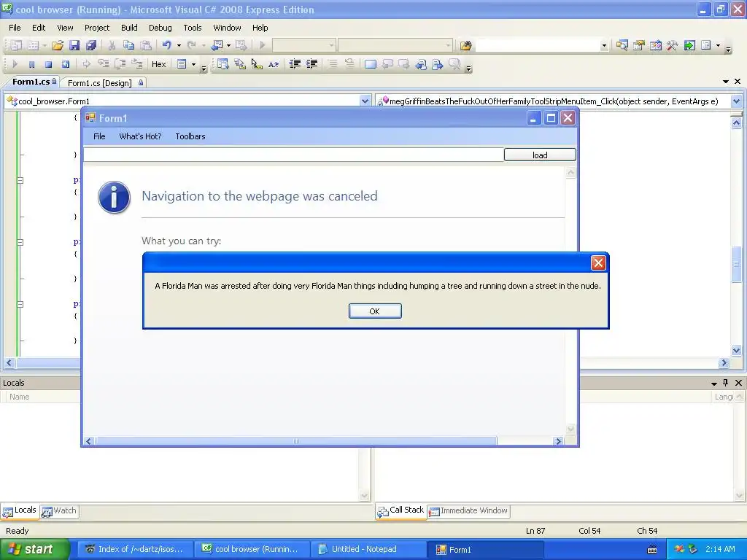
Task: Click the next bookmark in document icon
Action: coord(438,64)
